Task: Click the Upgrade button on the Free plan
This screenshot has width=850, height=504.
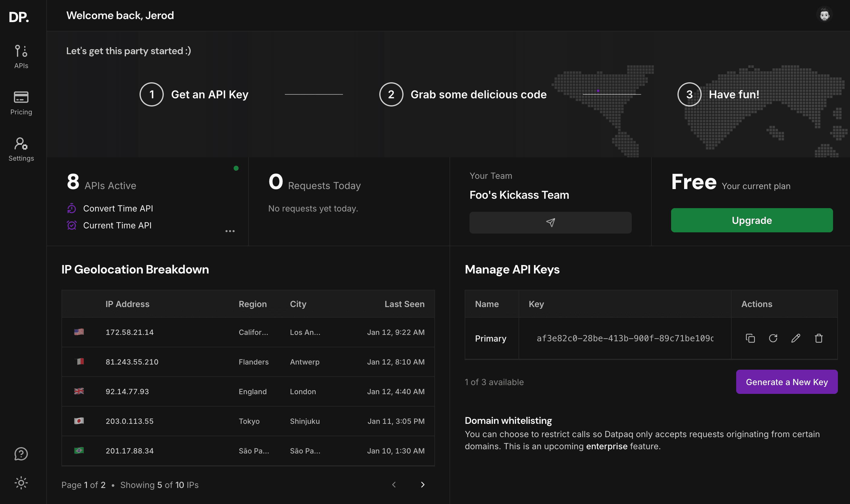Action: [752, 220]
